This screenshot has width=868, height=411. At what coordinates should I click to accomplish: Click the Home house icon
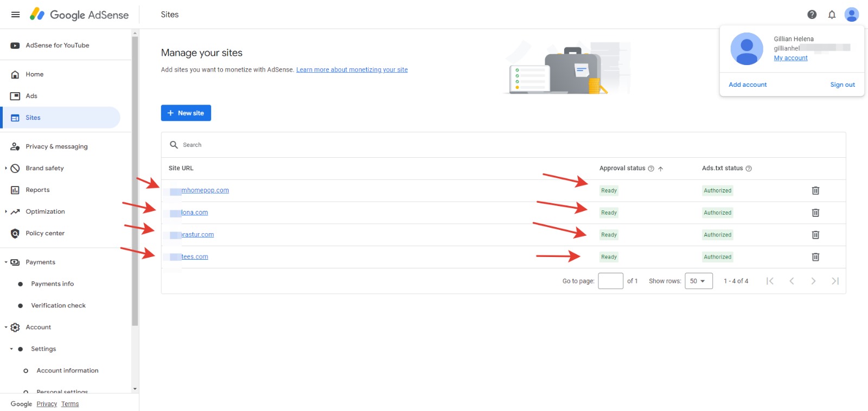coord(15,74)
